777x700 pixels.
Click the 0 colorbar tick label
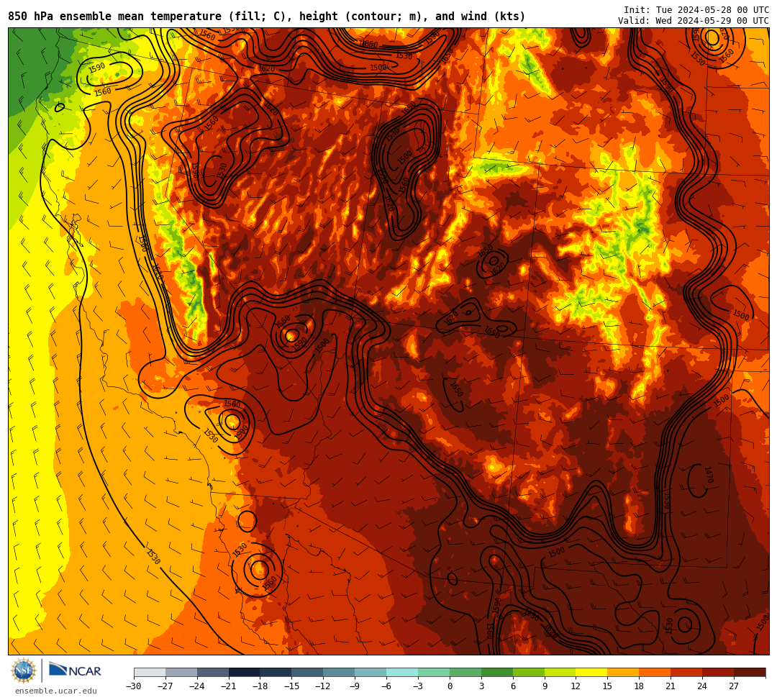pos(450,686)
